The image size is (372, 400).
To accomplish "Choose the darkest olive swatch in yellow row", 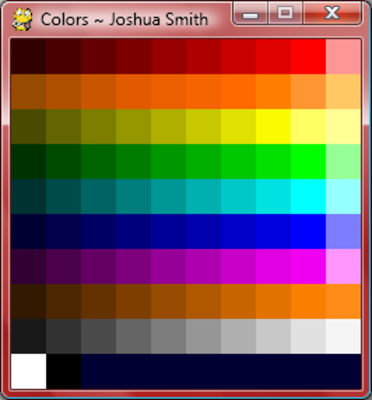I will [28, 126].
